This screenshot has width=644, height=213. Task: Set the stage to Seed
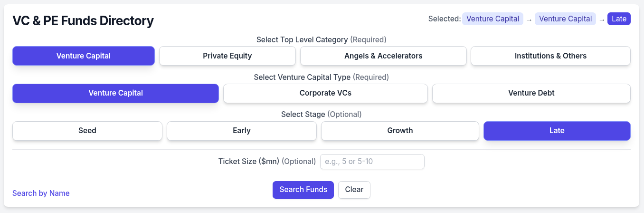87,131
